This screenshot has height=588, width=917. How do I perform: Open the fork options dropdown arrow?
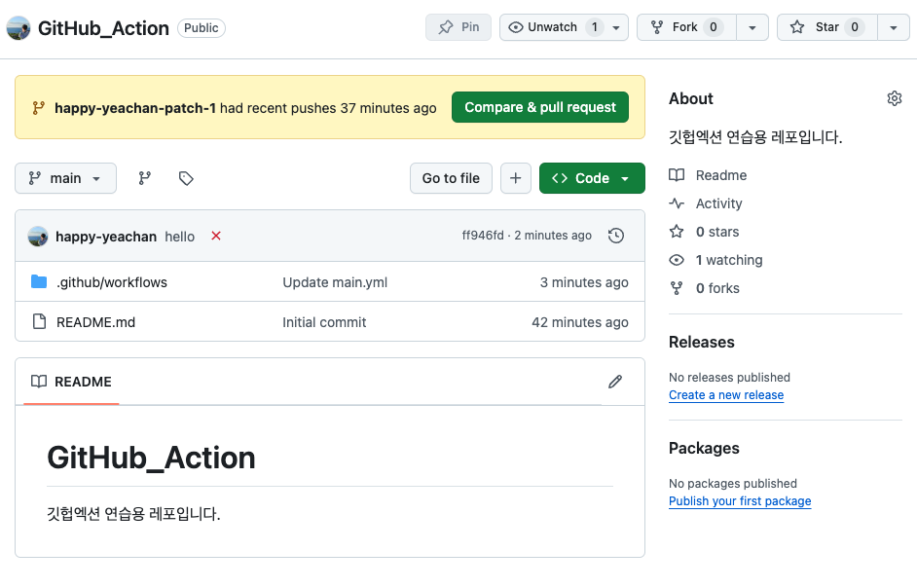point(752,27)
